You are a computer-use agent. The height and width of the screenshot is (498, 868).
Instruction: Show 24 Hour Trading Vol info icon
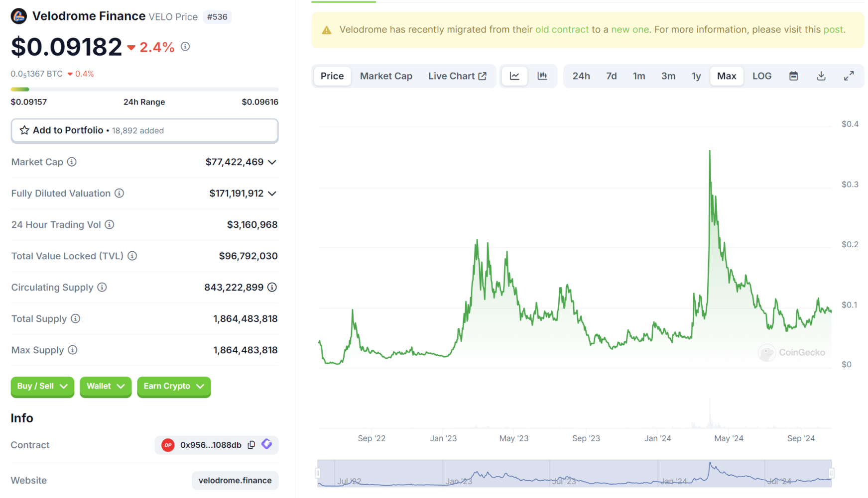click(110, 225)
